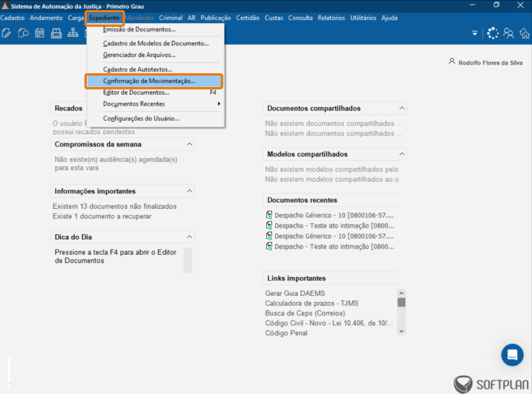Click the home houses icon in toolbar
The height and width of the screenshot is (394, 532).
point(525,33)
